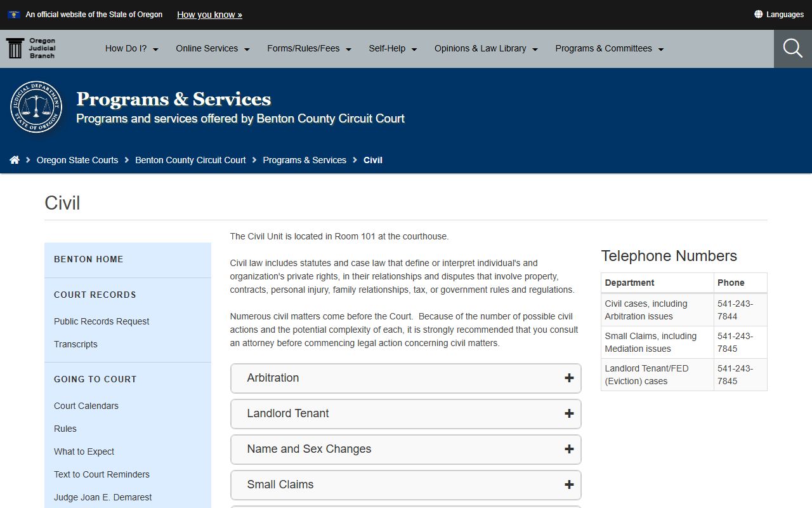Click Civil cases phone number 541-243-7844

coord(740,310)
